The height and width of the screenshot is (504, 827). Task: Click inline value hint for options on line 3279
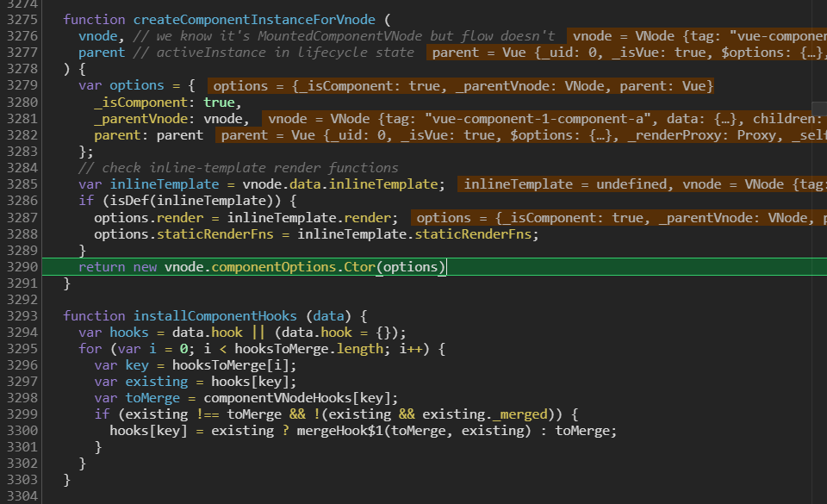click(x=461, y=86)
